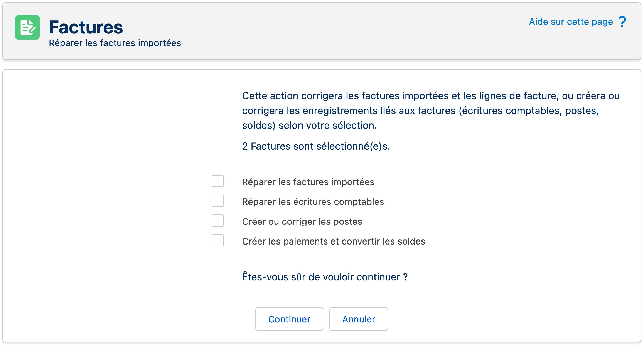Enable the "Réparer les écritures comptables" checkbox
644x345 pixels.
[217, 201]
